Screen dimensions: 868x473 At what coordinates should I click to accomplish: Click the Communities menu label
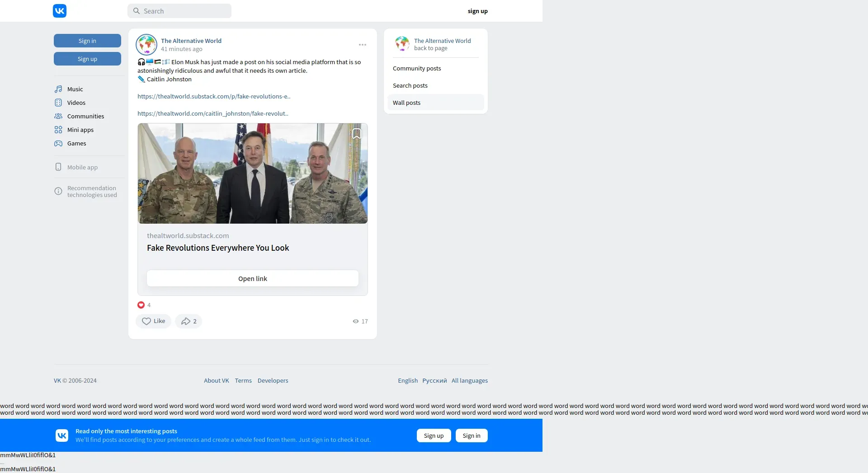click(86, 116)
